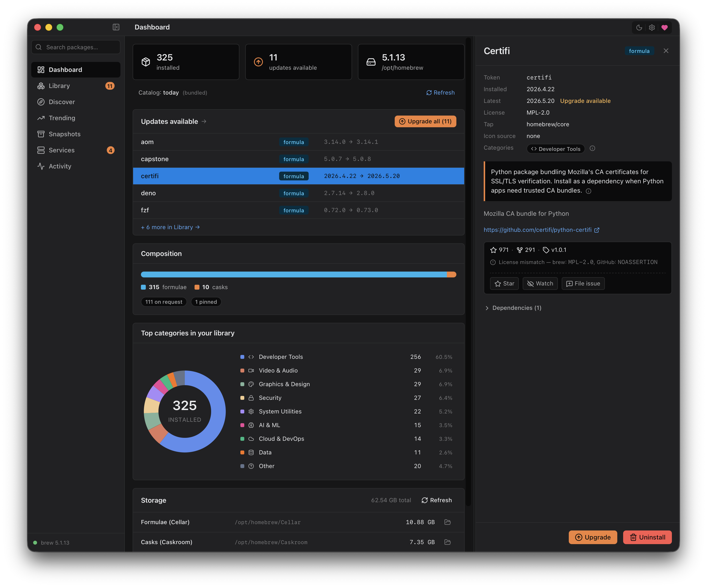Screen dimensions: 707x588
Task: Select the capstone update row
Action: coord(299,159)
